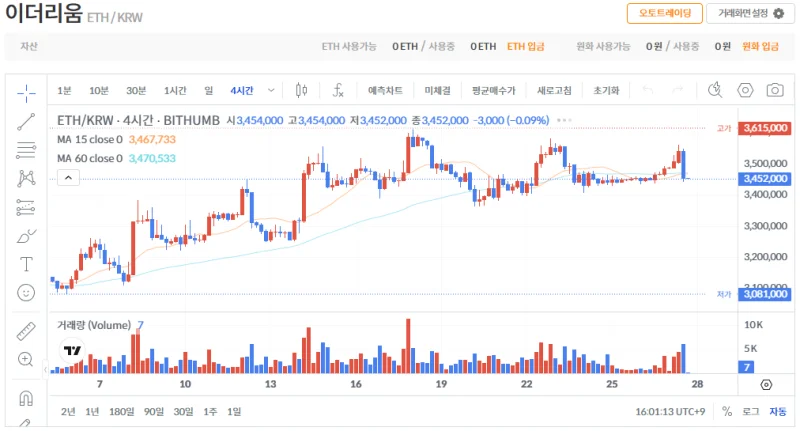Click the 원화 입금 link
The height and width of the screenshot is (431, 800).
(x=760, y=46)
